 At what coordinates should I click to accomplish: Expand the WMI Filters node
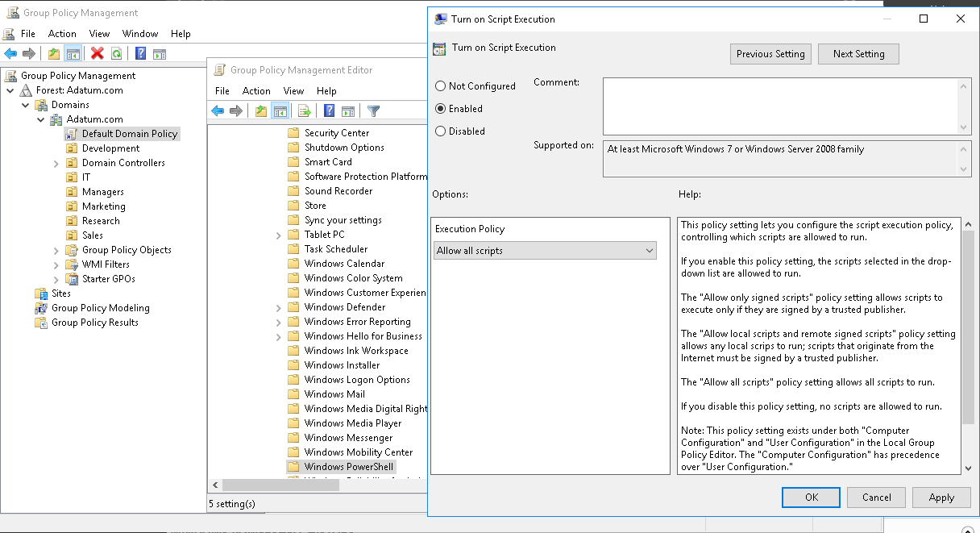(56, 264)
